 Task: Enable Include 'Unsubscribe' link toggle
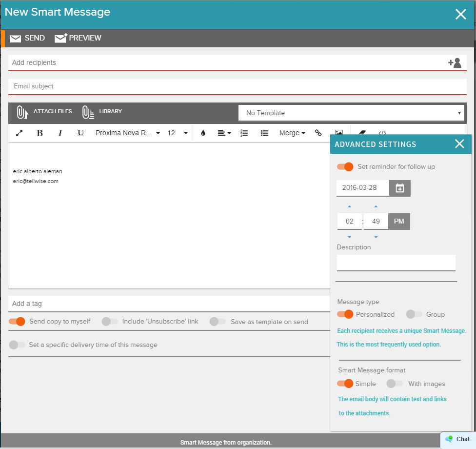(110, 322)
